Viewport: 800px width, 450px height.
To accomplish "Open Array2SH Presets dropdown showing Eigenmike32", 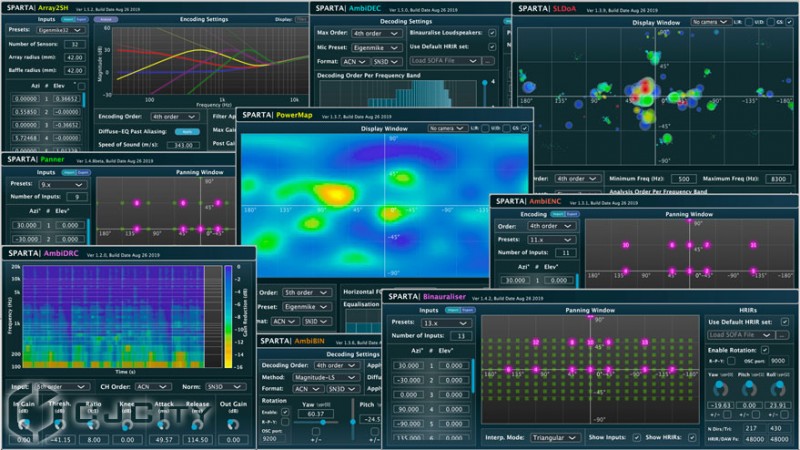I will pos(61,30).
